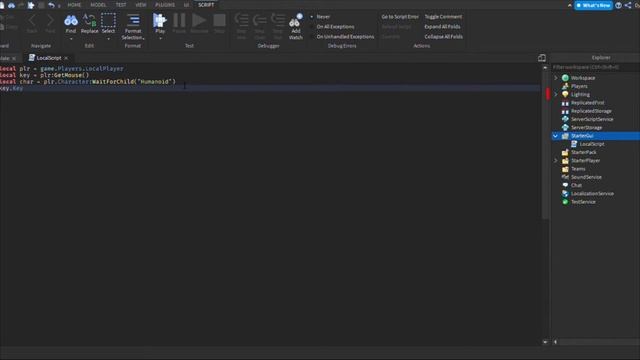Expand the Lighting tree node
The image size is (640, 360).
tap(556, 94)
